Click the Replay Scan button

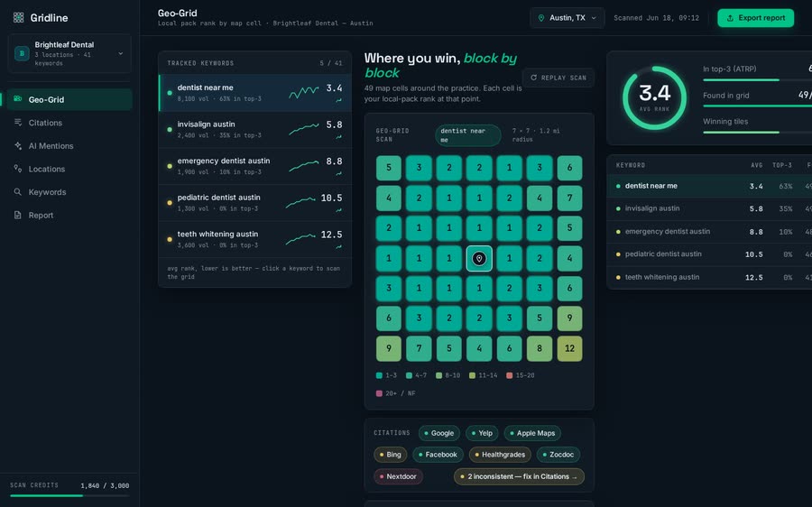point(558,78)
